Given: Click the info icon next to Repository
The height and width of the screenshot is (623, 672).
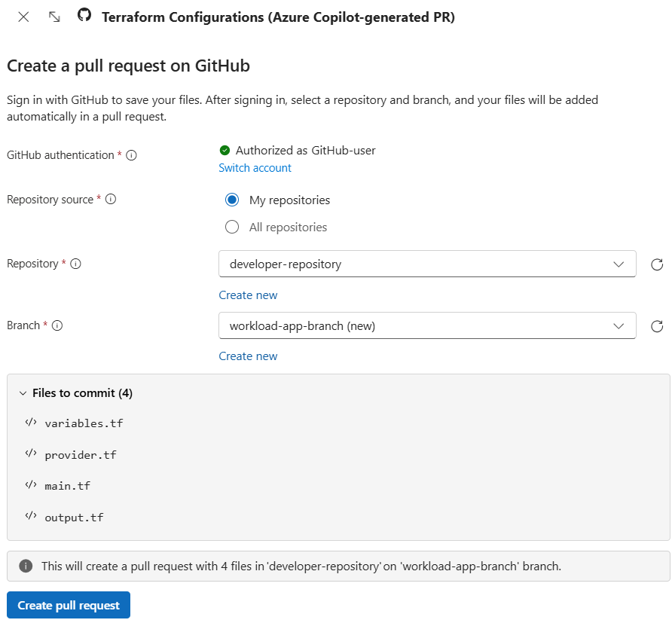Looking at the screenshot, I should [79, 264].
